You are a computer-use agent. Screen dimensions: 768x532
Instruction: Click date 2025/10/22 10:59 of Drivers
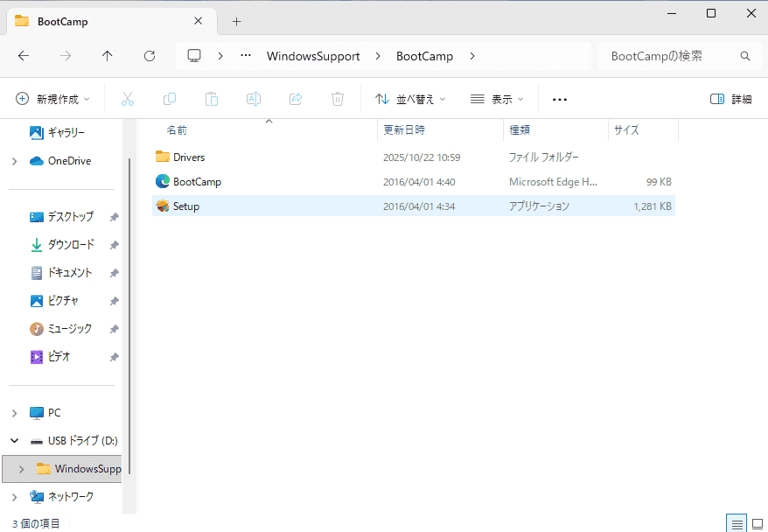422,157
